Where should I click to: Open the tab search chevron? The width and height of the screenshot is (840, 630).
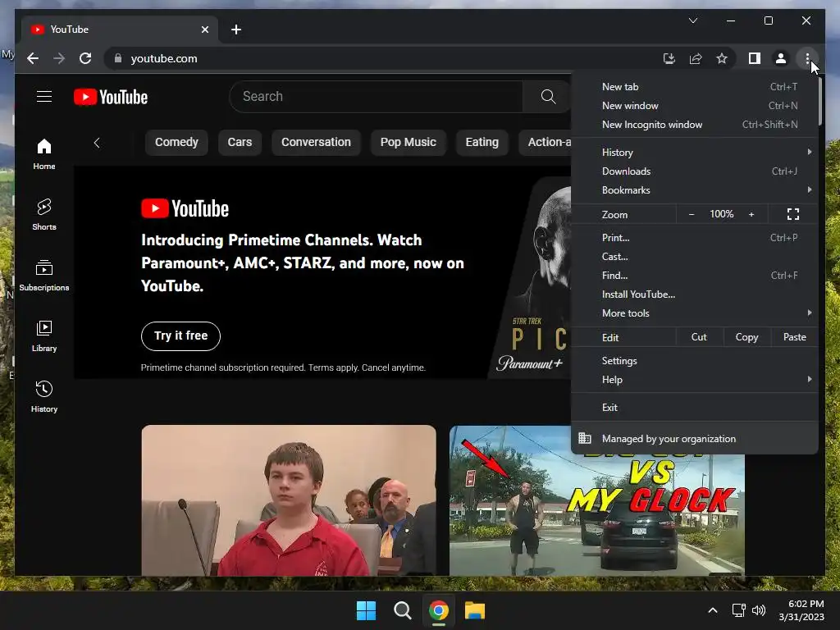tap(692, 21)
